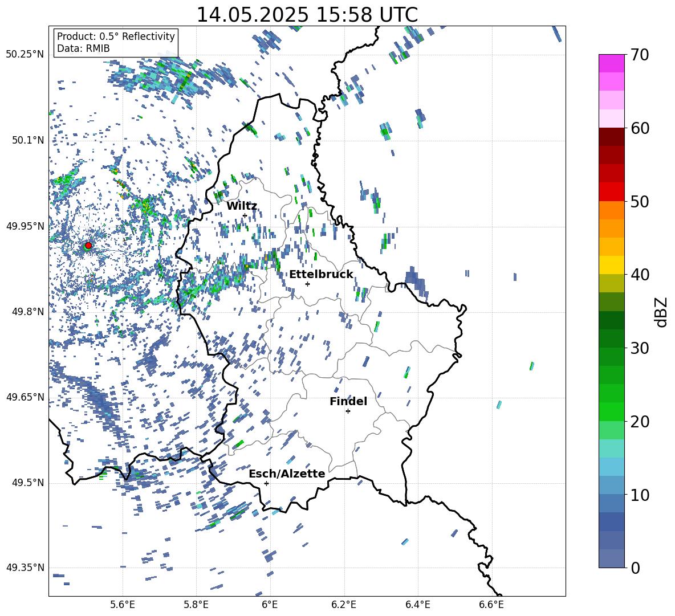Click the 49.65°N latitude label
Viewport: 675px width, 616px height.
tap(25, 397)
